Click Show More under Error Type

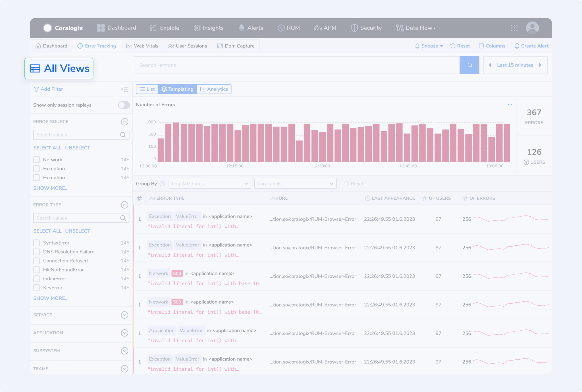pyautogui.click(x=51, y=298)
